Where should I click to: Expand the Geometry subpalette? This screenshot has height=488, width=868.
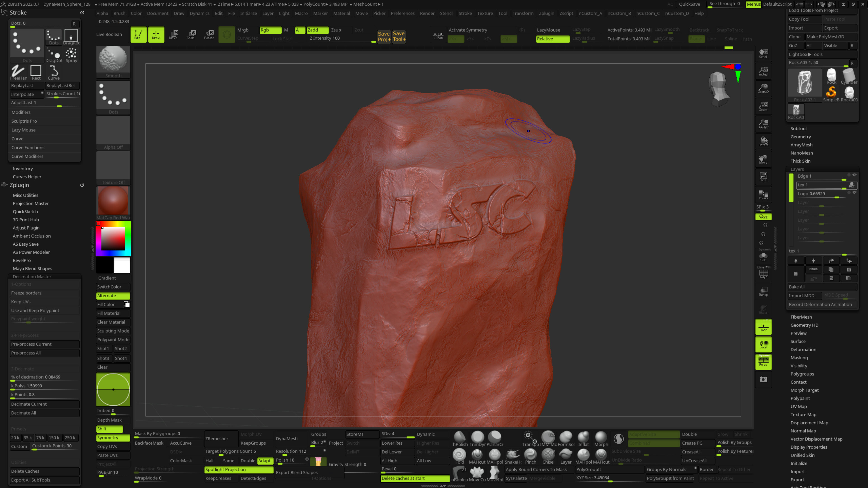click(x=801, y=137)
